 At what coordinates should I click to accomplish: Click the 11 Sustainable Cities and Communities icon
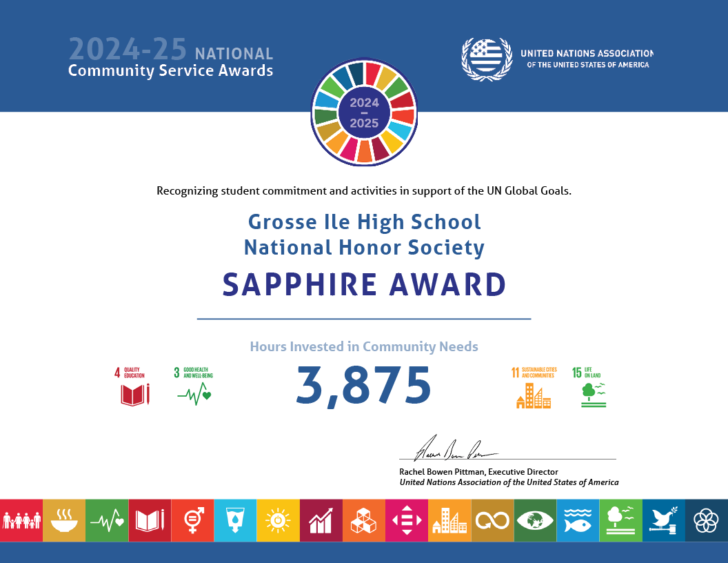[x=534, y=388]
